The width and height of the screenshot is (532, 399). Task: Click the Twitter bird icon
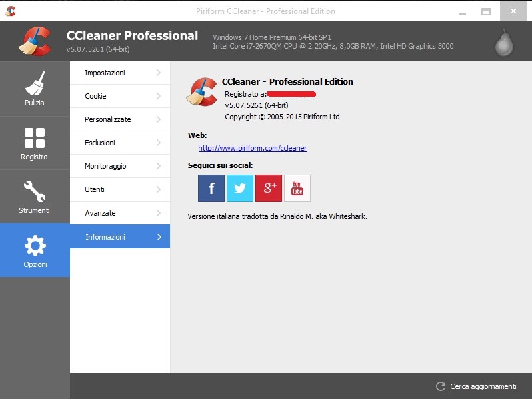click(x=240, y=188)
